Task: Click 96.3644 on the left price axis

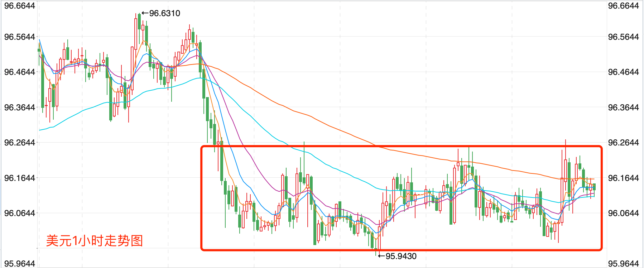Action: [20, 107]
